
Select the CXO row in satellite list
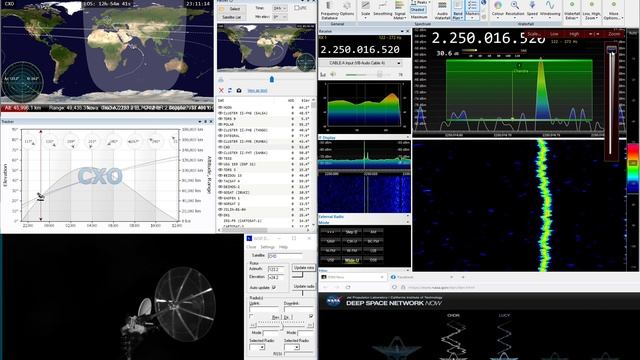pos(264,147)
